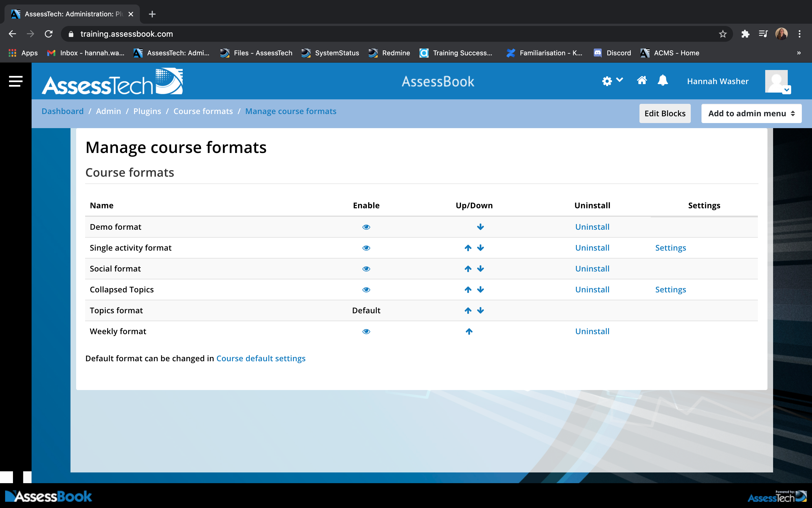Image resolution: width=812 pixels, height=508 pixels.
Task: Hide the Collapsed Topics format
Action: 366,290
